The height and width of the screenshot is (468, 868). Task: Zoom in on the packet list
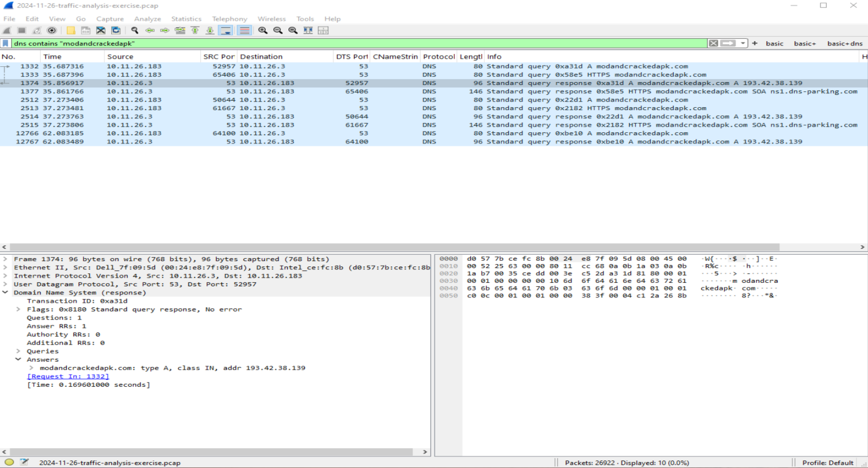pos(263,30)
